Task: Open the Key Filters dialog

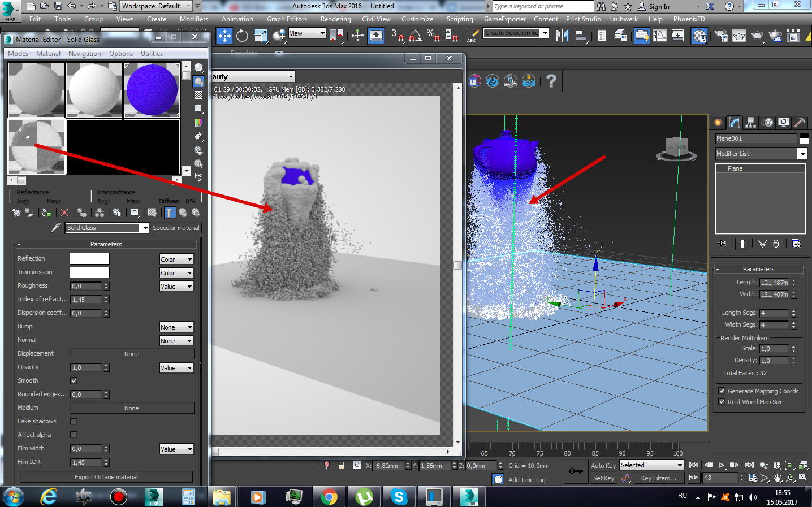Action: click(658, 478)
